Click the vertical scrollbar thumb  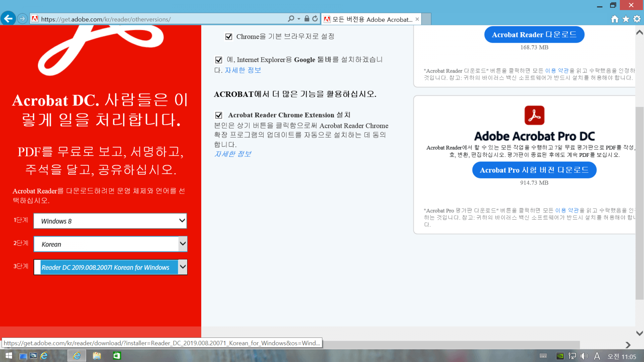[x=640, y=203]
